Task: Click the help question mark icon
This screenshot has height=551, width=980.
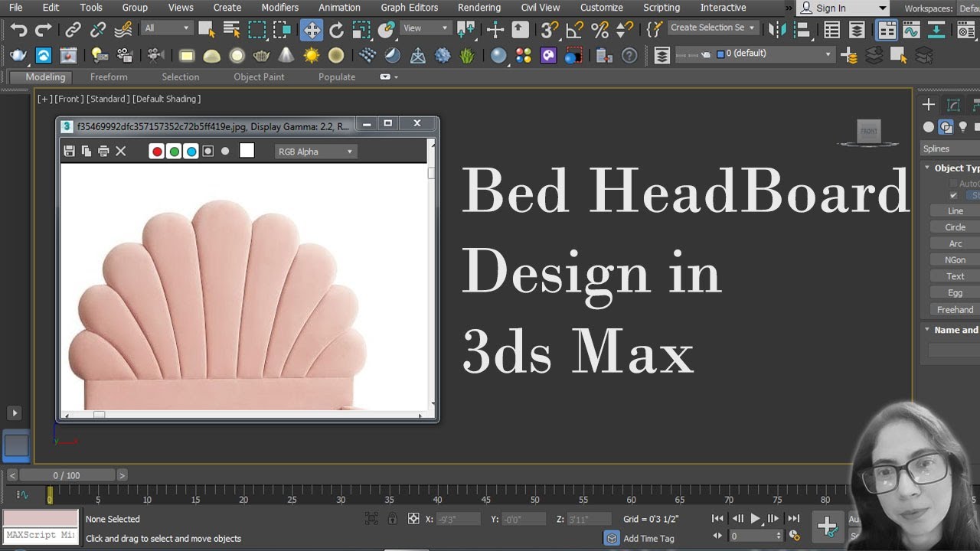Action: click(x=629, y=56)
